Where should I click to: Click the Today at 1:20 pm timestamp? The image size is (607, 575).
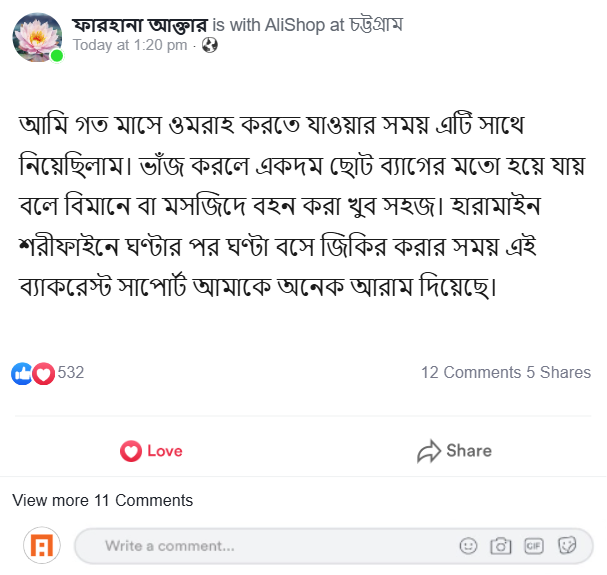point(130,45)
